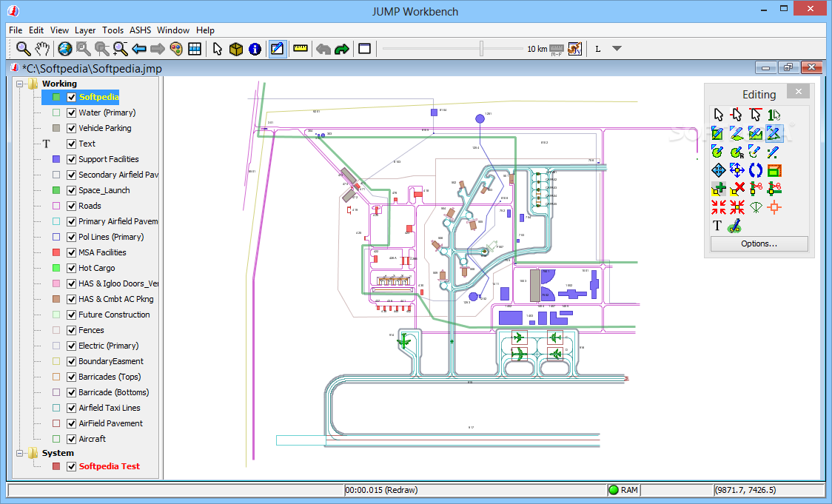The height and width of the screenshot is (504, 832).
Task: Select Delete Vertex tool with red X
Action: tap(737, 189)
